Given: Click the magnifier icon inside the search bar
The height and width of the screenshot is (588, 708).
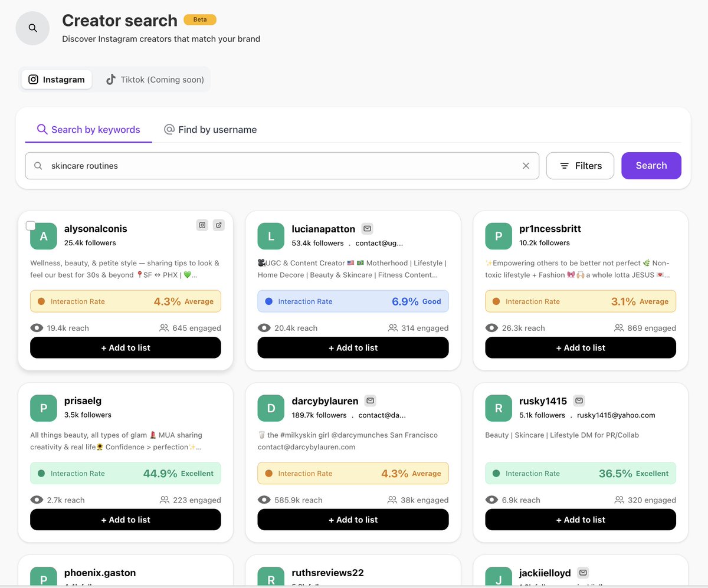Looking at the screenshot, I should pos(38,166).
